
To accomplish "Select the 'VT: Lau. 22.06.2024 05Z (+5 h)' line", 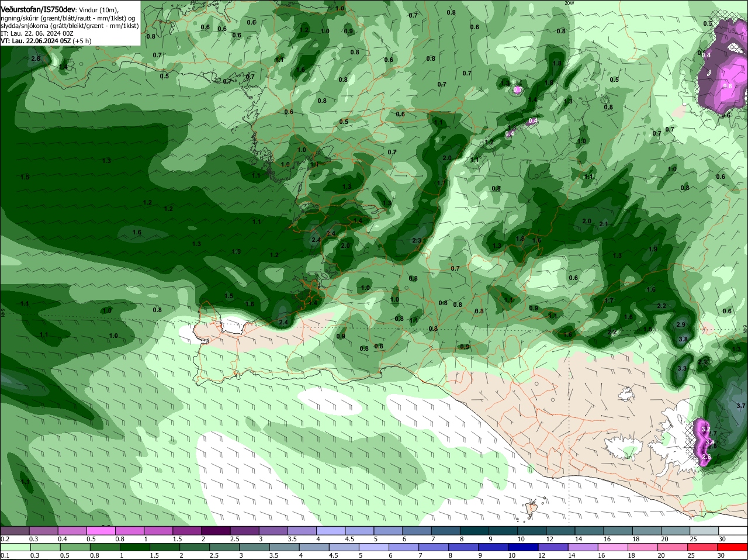I will tap(46, 41).
